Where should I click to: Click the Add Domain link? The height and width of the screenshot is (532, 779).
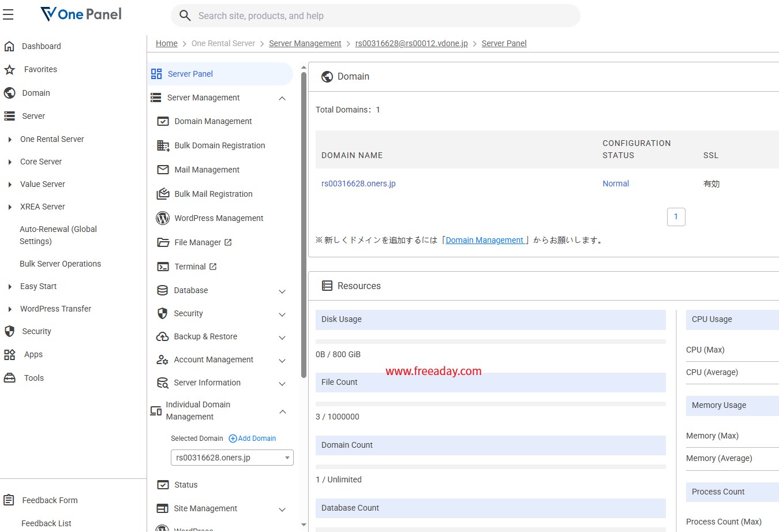click(x=253, y=439)
